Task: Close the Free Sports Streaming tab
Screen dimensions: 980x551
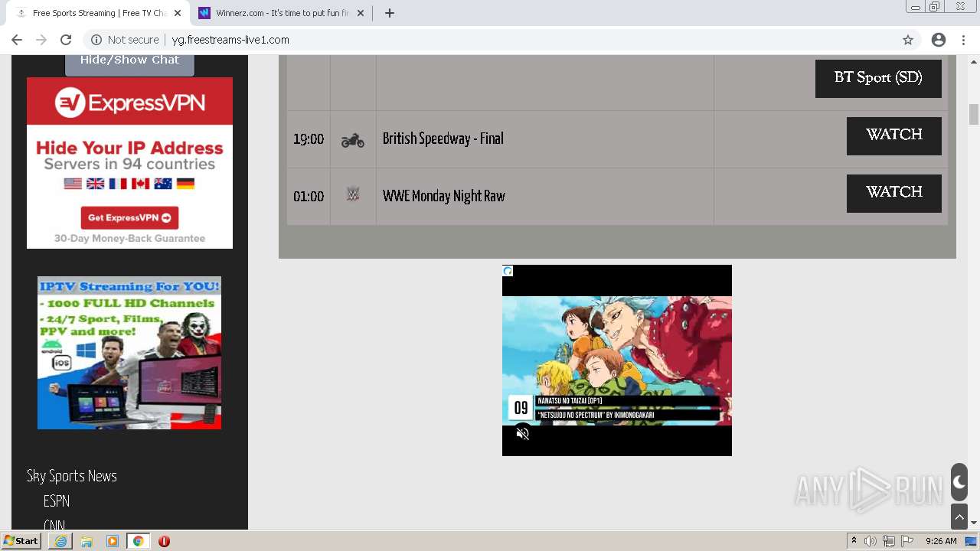Action: (178, 13)
